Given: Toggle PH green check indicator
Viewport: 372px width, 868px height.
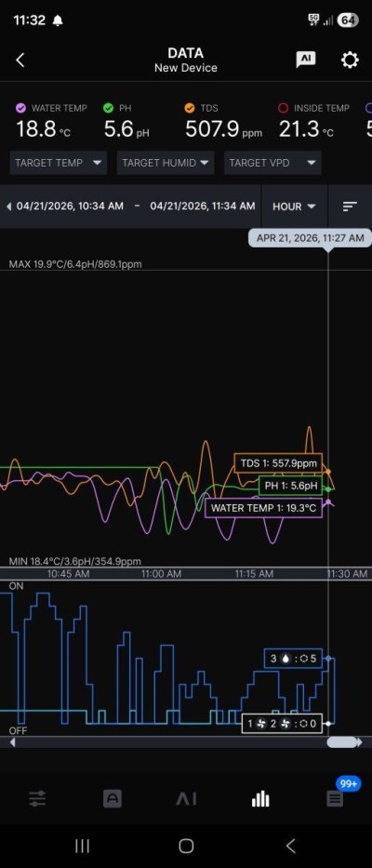Looking at the screenshot, I should (109, 108).
